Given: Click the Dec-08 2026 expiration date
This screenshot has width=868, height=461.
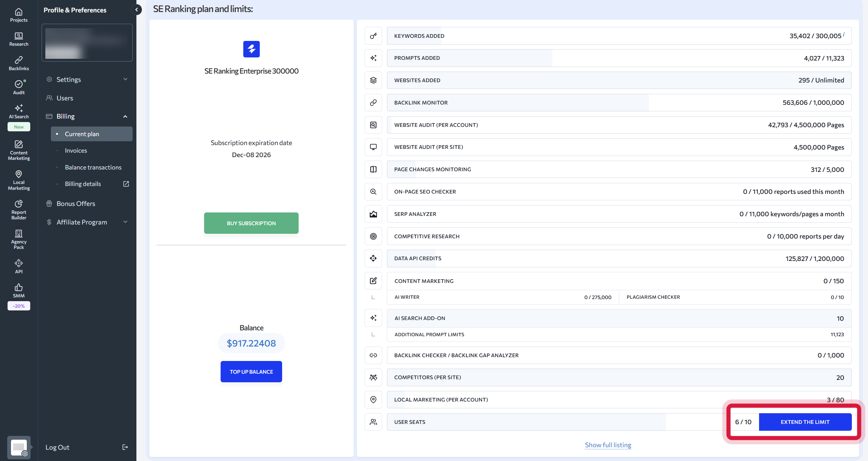Looking at the screenshot, I should pyautogui.click(x=251, y=155).
